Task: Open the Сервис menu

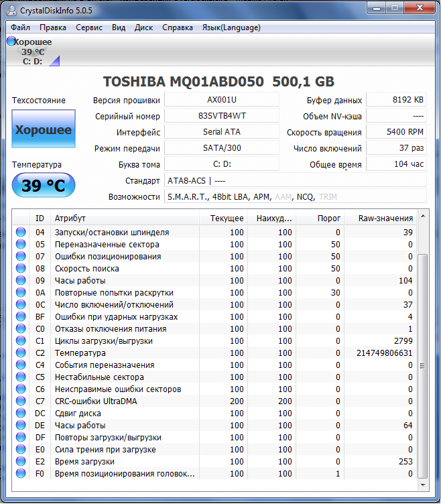Action: (x=89, y=27)
